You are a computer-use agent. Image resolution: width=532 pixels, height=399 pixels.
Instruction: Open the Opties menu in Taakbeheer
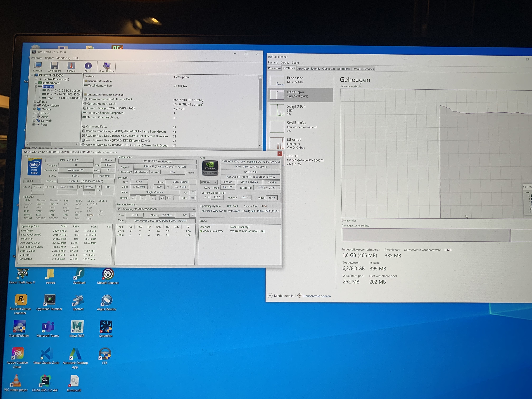pyautogui.click(x=285, y=63)
